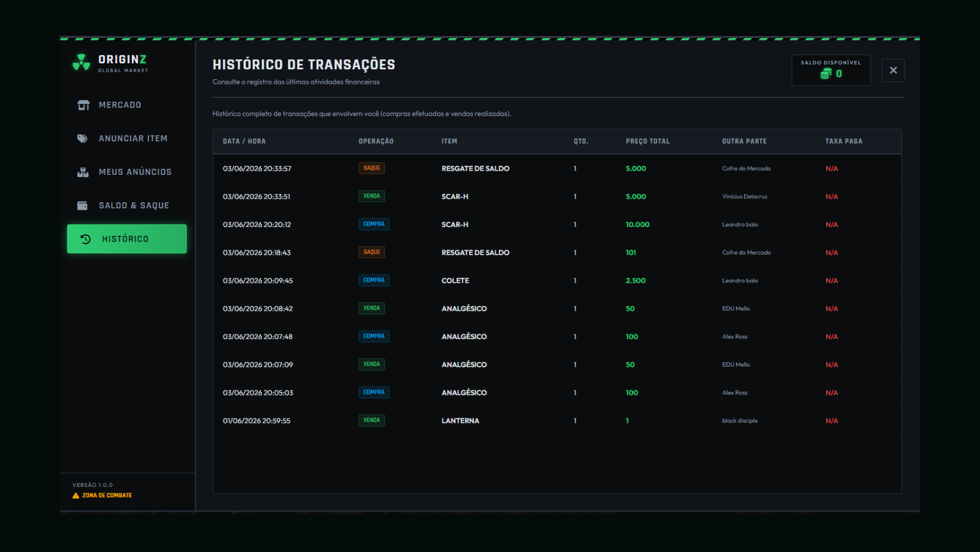Click Zona de Combate status text

107,496
